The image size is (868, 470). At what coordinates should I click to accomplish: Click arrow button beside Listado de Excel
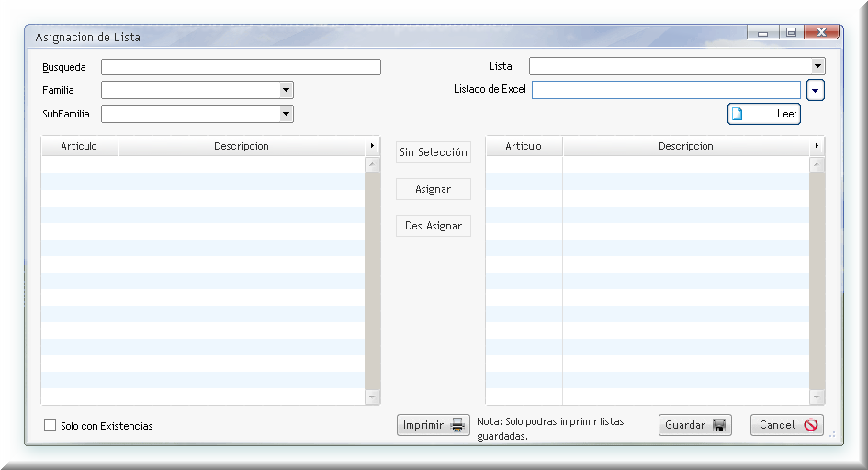coord(816,90)
